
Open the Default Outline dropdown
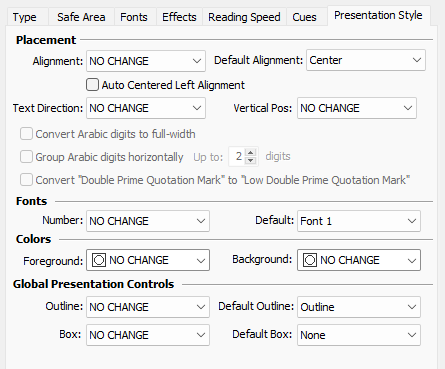[x=359, y=307]
